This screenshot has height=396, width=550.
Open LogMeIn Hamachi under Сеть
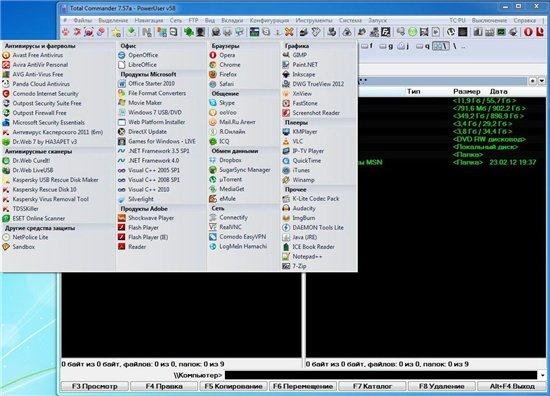238,247
